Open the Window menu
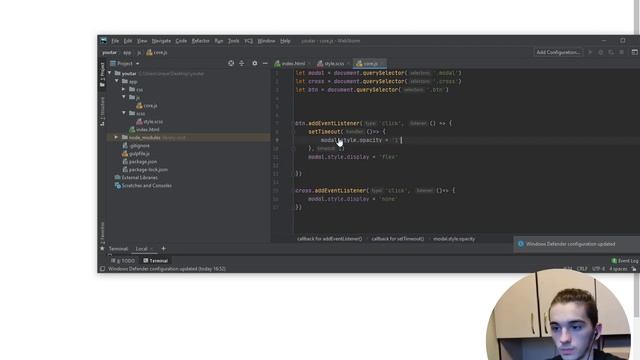The height and width of the screenshot is (360, 640). (266, 41)
